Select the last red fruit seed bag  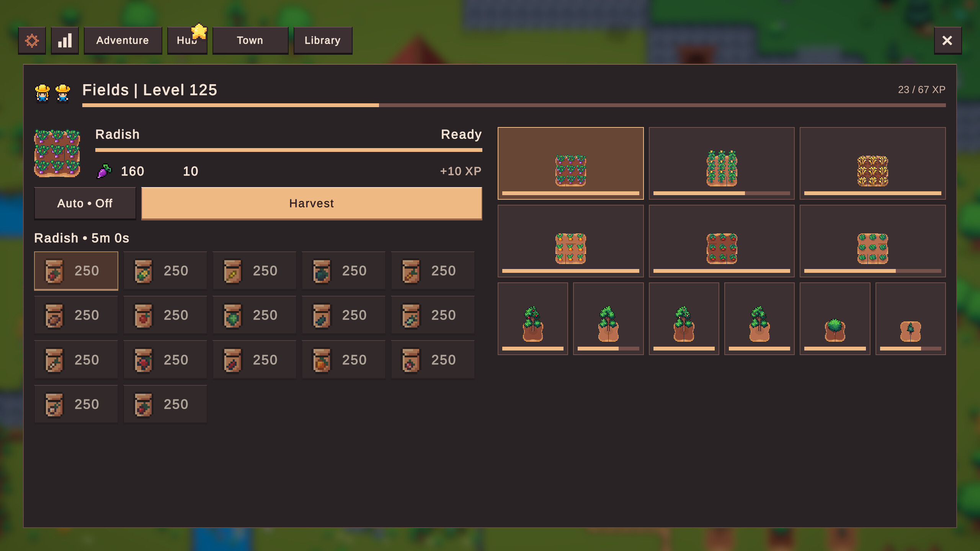point(165,404)
